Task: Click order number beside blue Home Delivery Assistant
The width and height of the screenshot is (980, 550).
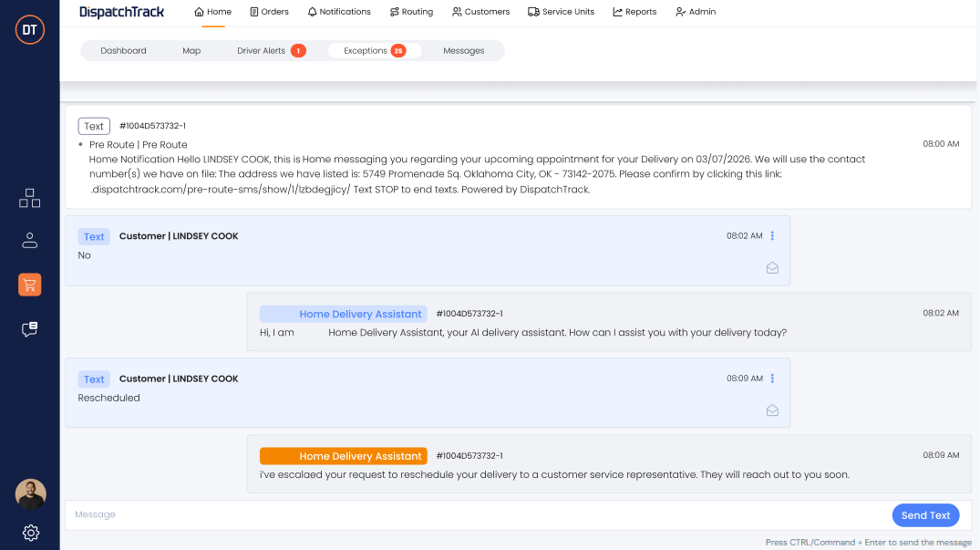Action: coord(469,313)
